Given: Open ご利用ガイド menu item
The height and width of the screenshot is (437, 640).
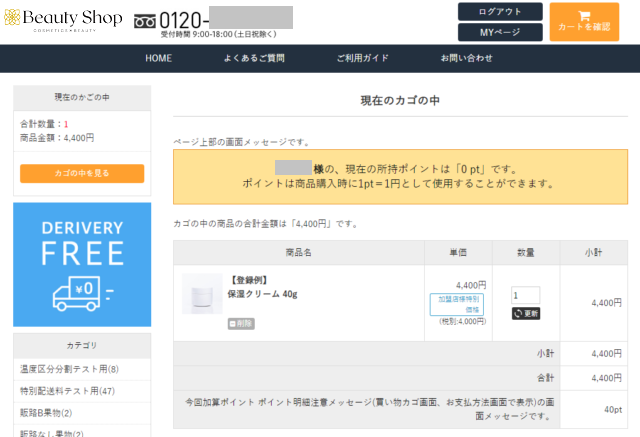Looking at the screenshot, I should tap(362, 58).
